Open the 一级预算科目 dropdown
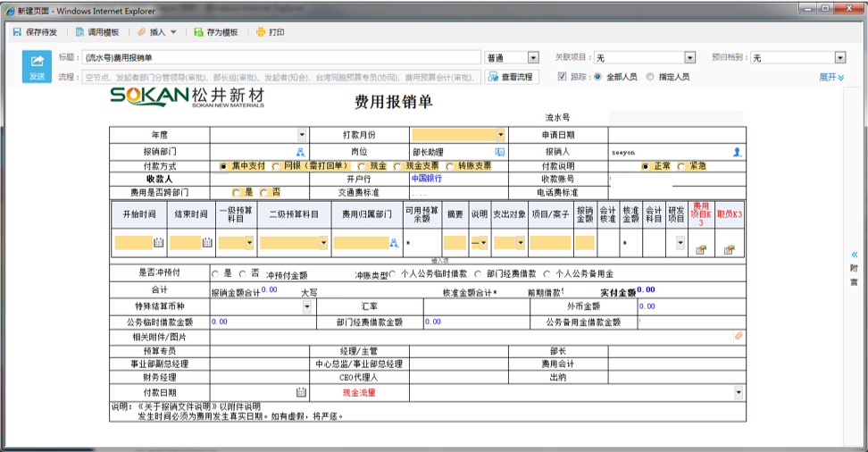This screenshot has height=452, width=868. (249, 243)
